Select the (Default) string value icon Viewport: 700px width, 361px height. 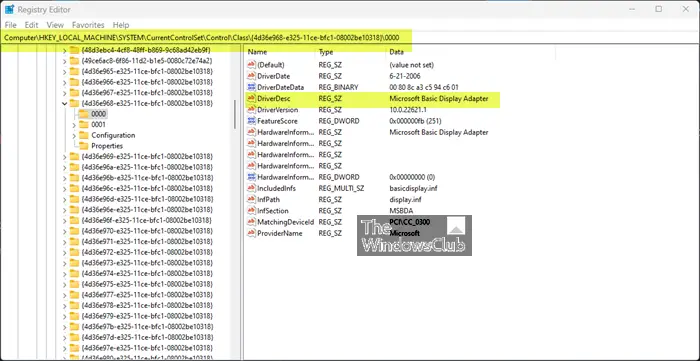[x=251, y=65]
